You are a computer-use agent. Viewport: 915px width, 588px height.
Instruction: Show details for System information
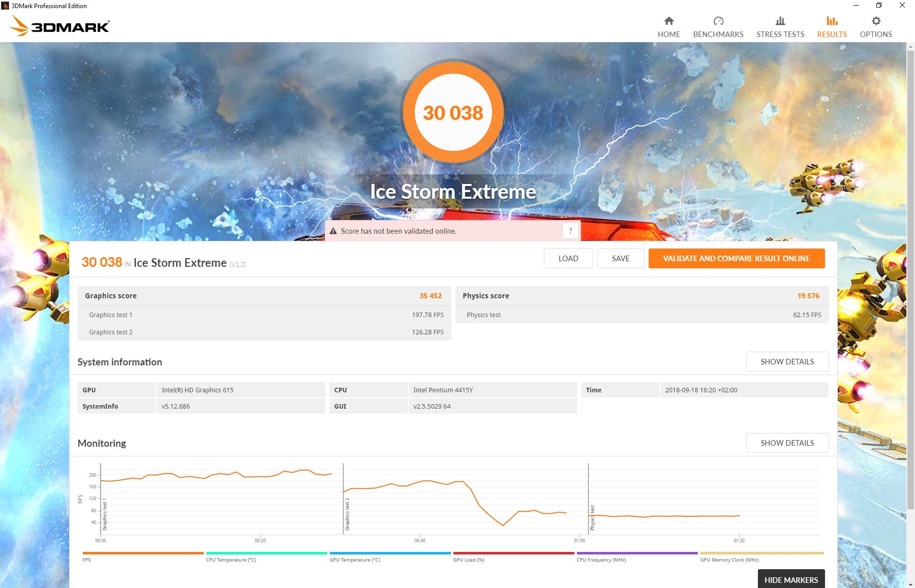[x=787, y=361]
